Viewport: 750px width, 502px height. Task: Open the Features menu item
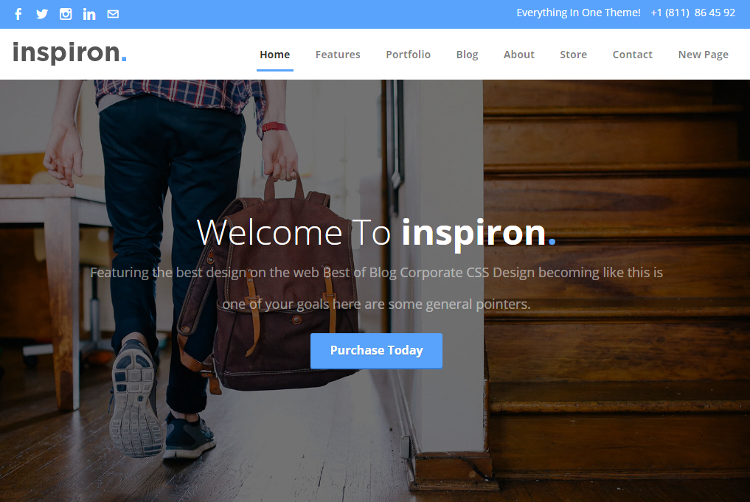tap(338, 55)
